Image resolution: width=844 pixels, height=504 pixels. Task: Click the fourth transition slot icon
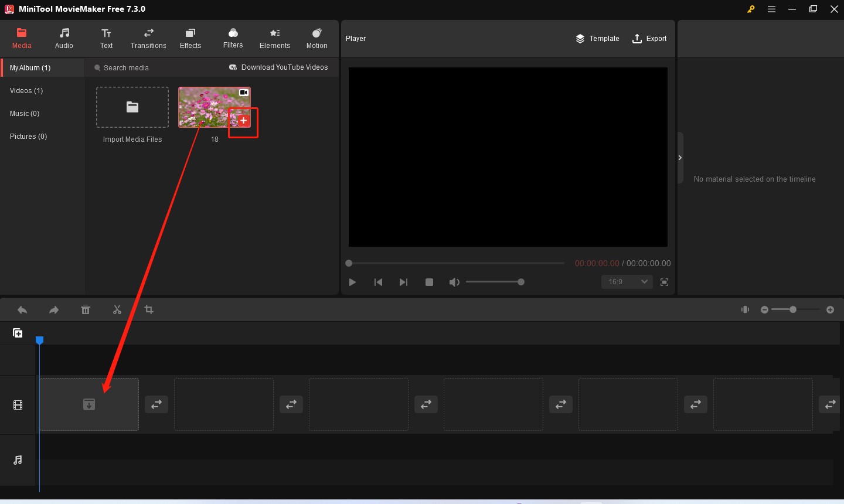[x=561, y=404]
